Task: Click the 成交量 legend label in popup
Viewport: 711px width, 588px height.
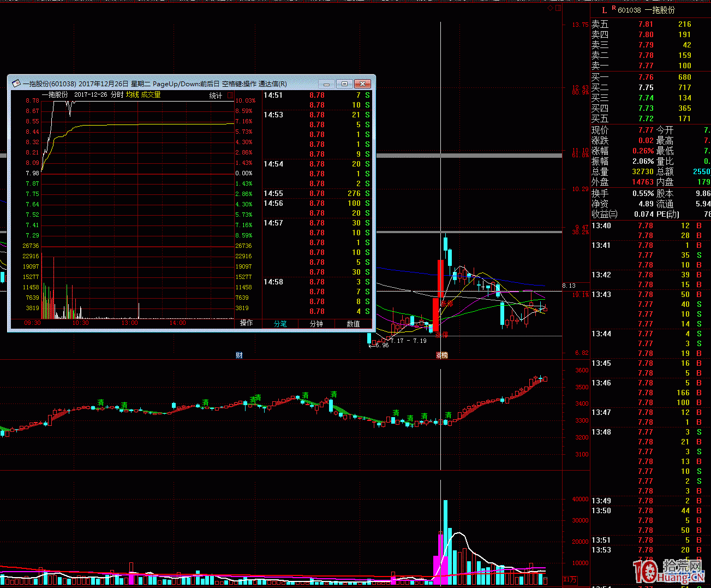Action: pos(151,95)
